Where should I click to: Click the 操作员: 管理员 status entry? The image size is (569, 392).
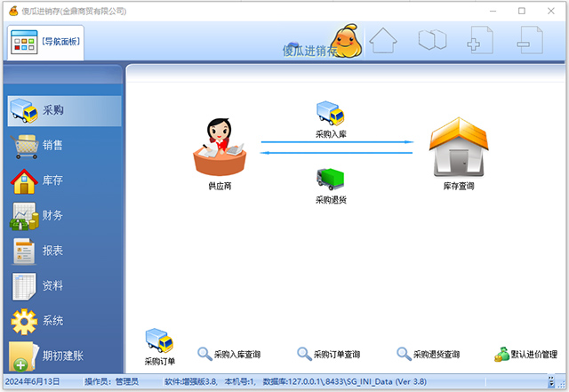(111, 382)
